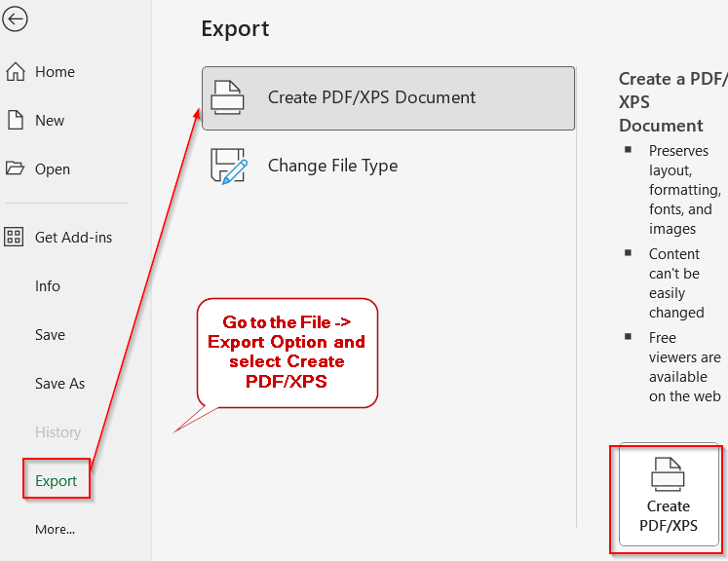Click the back arrow to exit backstage
Image resolution: width=728 pixels, height=561 pixels.
point(15,19)
